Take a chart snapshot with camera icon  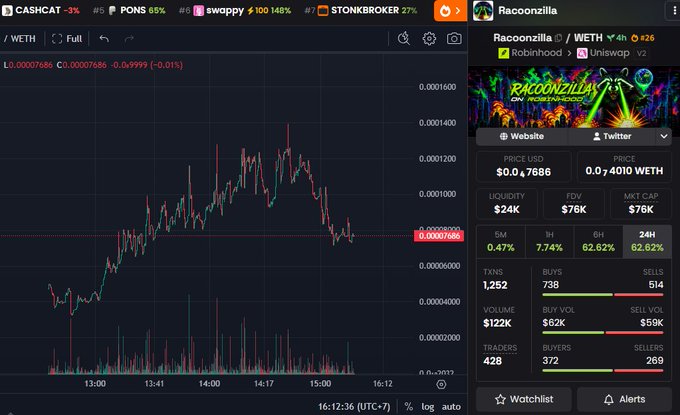coord(454,39)
